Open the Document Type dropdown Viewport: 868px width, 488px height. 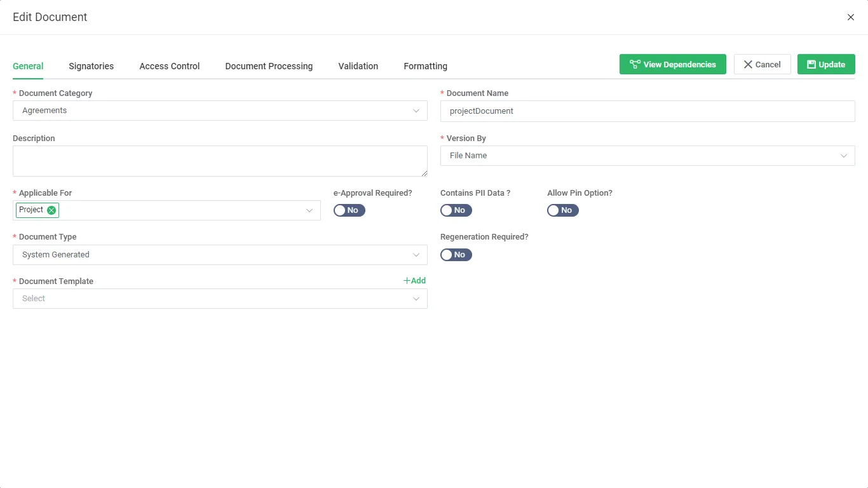220,255
